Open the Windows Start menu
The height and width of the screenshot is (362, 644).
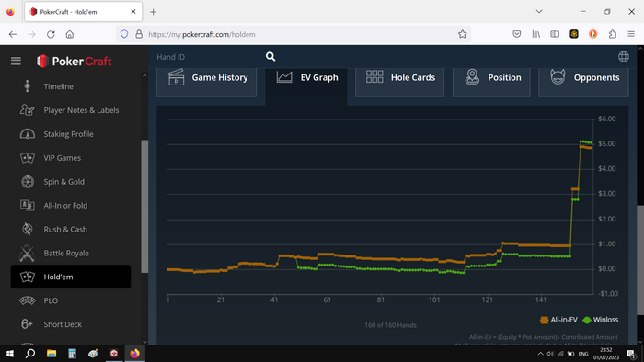[10, 354]
